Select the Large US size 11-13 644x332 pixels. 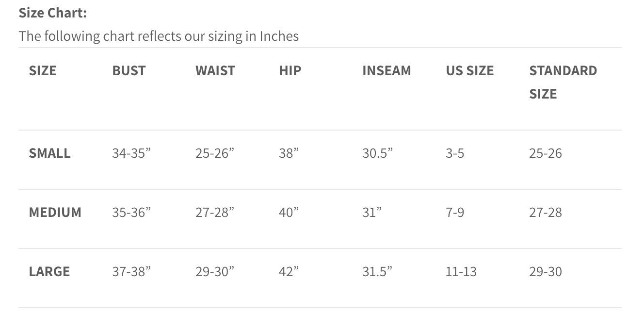coord(461,272)
